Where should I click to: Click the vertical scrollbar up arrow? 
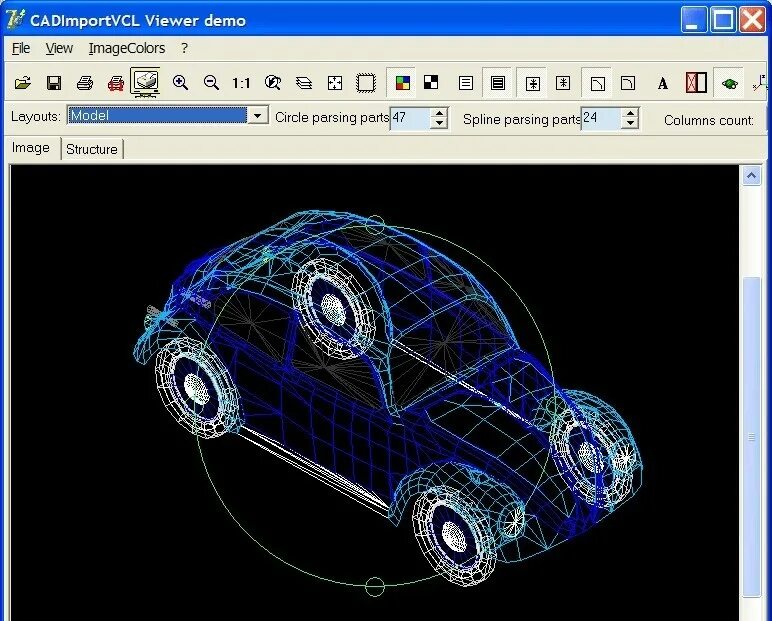click(751, 176)
